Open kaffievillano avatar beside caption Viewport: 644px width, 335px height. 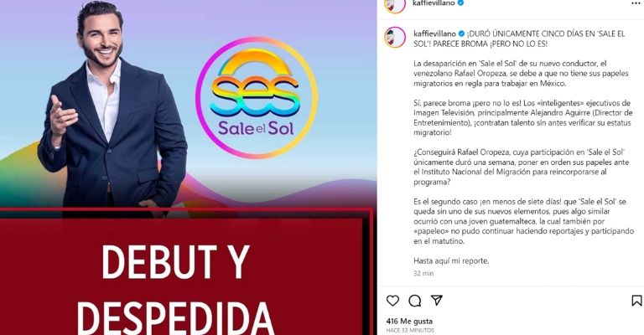(395, 38)
